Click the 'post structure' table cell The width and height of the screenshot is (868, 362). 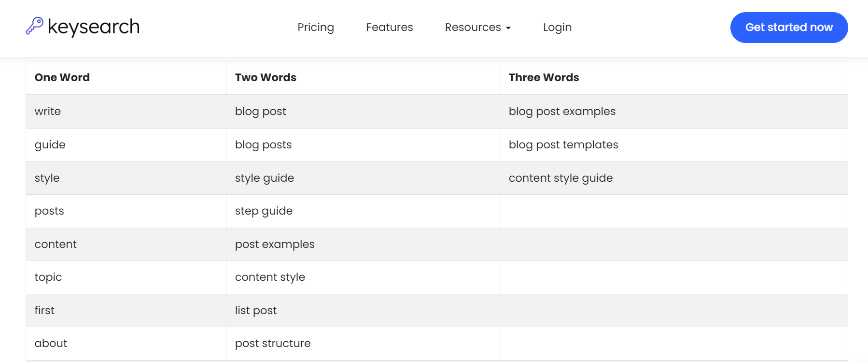273,343
